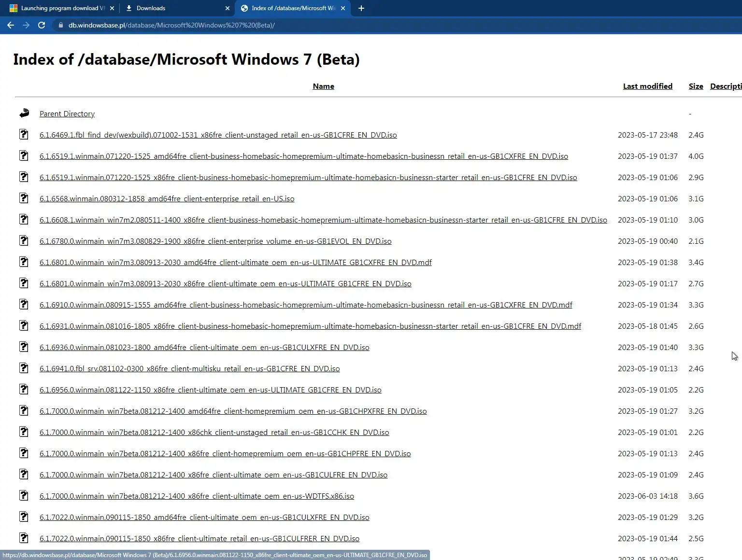Click file icon beside 6.1.6941.0 fbl_srv iso
The height and width of the screenshot is (560, 742).
click(x=24, y=368)
